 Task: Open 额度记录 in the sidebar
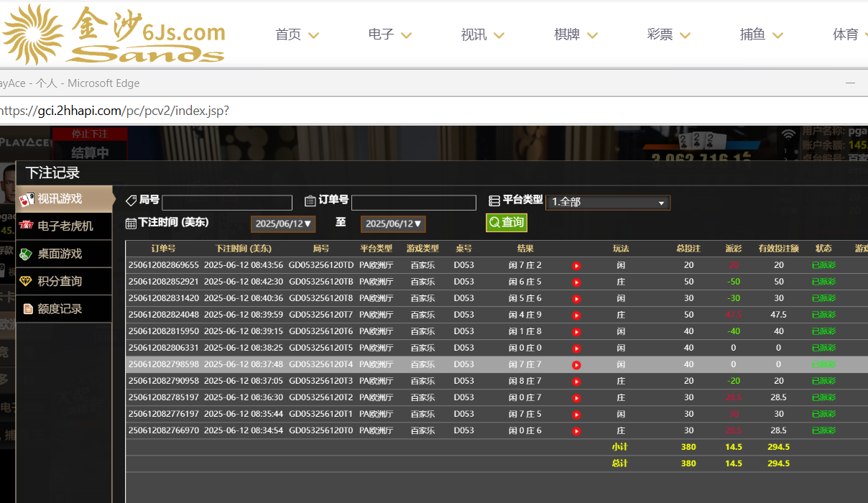60,309
